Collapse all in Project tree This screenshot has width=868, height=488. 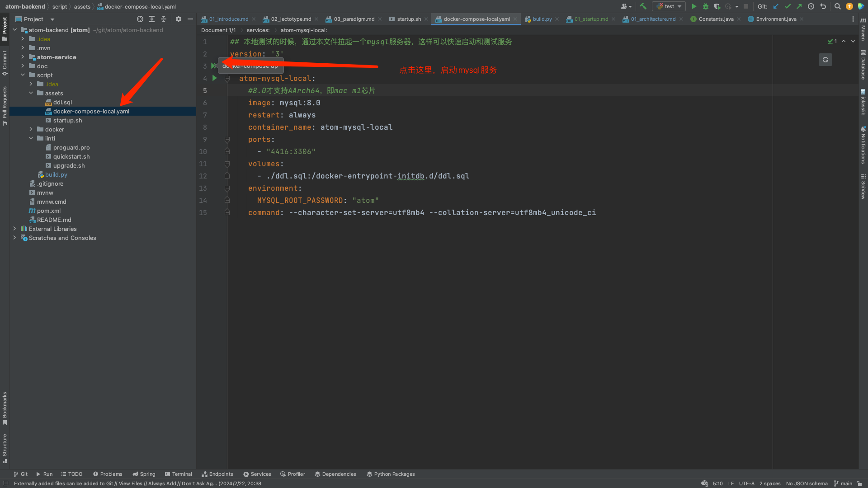tap(164, 19)
